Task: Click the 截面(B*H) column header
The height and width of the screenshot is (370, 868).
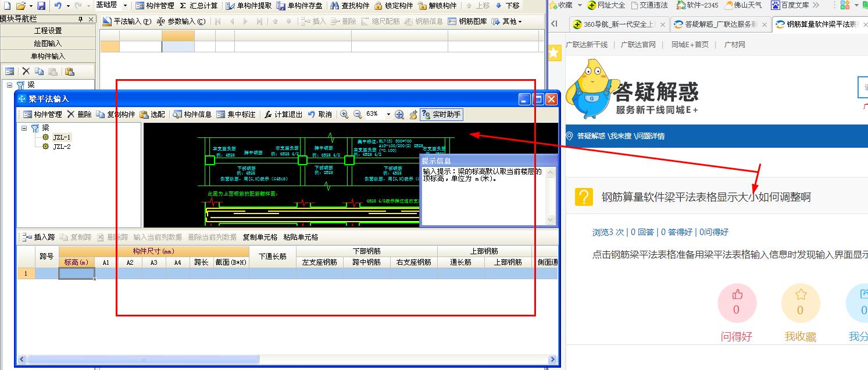Action: pyautogui.click(x=231, y=262)
